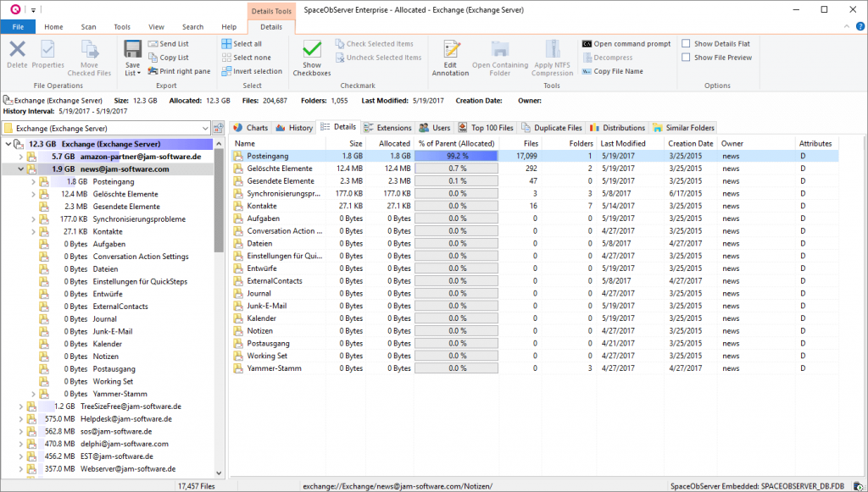This screenshot has height=492, width=868.
Task: Click Copy File Name
Action: tap(613, 71)
